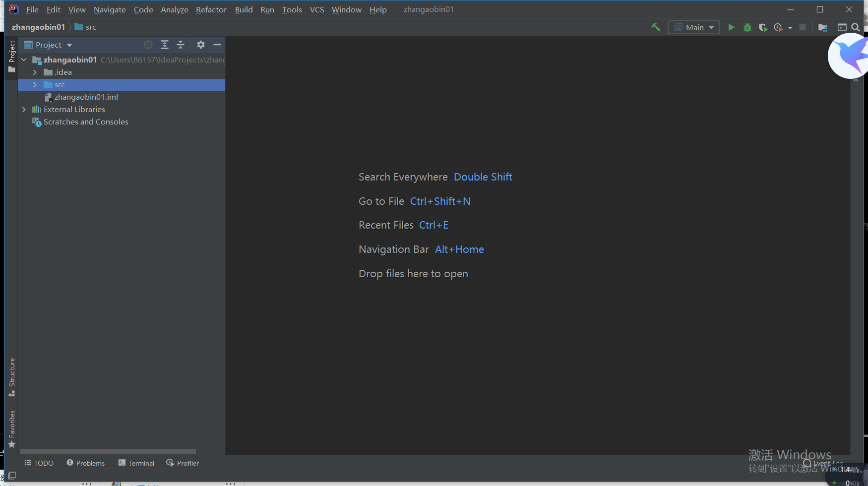Collapse the zhangaobin01 project root
This screenshot has width=868, height=486.
click(x=24, y=60)
